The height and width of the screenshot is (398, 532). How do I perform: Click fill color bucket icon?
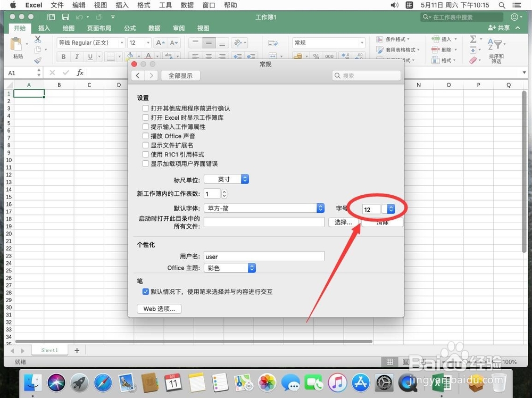click(130, 56)
